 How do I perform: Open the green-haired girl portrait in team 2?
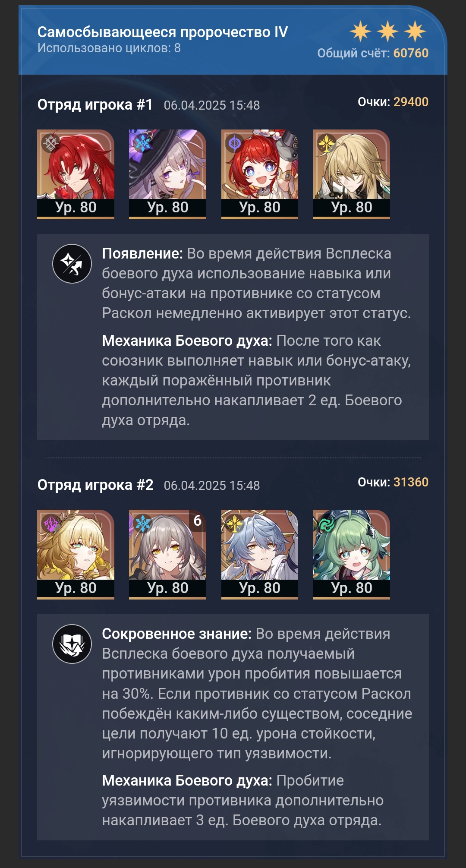pos(352,554)
